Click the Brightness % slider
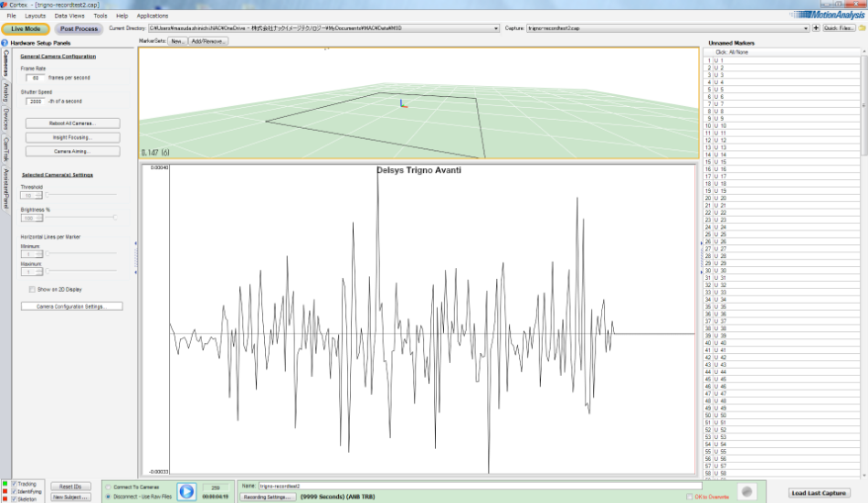 81,218
